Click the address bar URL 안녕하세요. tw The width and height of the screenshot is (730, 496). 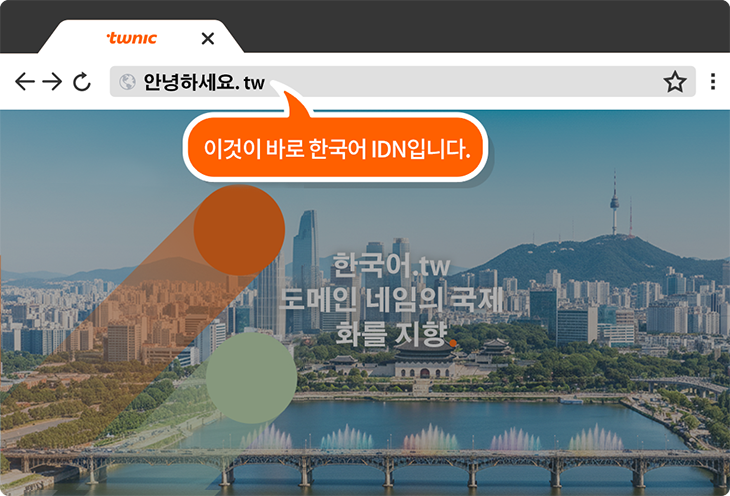pos(204,82)
